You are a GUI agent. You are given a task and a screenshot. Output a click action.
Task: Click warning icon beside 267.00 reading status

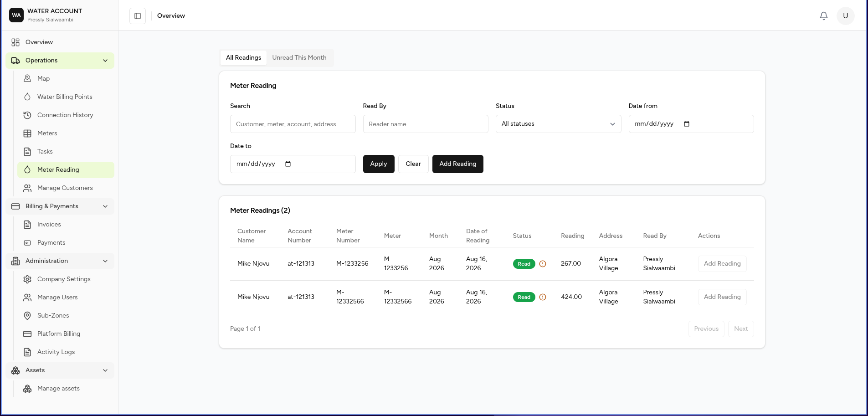click(x=543, y=264)
